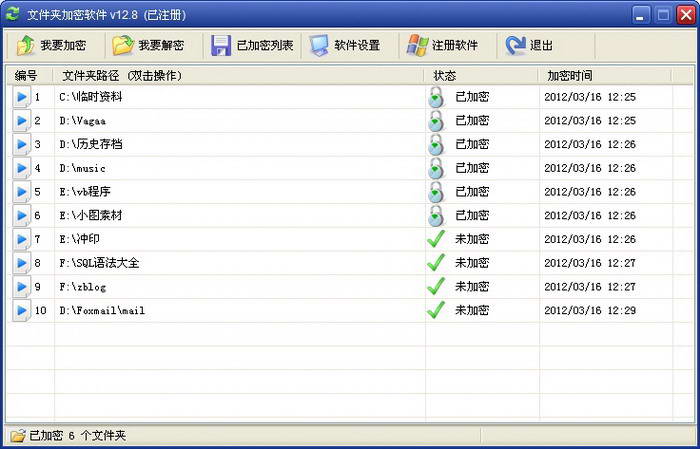Click the lock icon for E:\小图素材
The width and height of the screenshot is (700, 449).
436,215
